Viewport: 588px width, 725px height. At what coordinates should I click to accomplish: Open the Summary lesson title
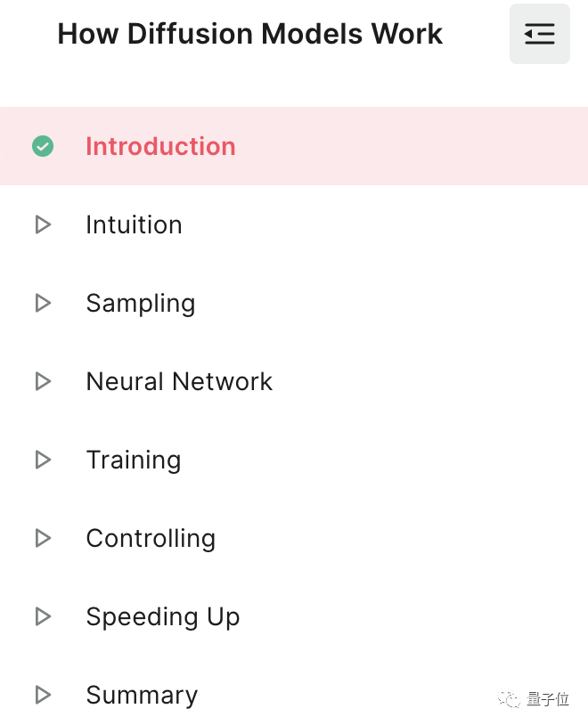(x=142, y=696)
